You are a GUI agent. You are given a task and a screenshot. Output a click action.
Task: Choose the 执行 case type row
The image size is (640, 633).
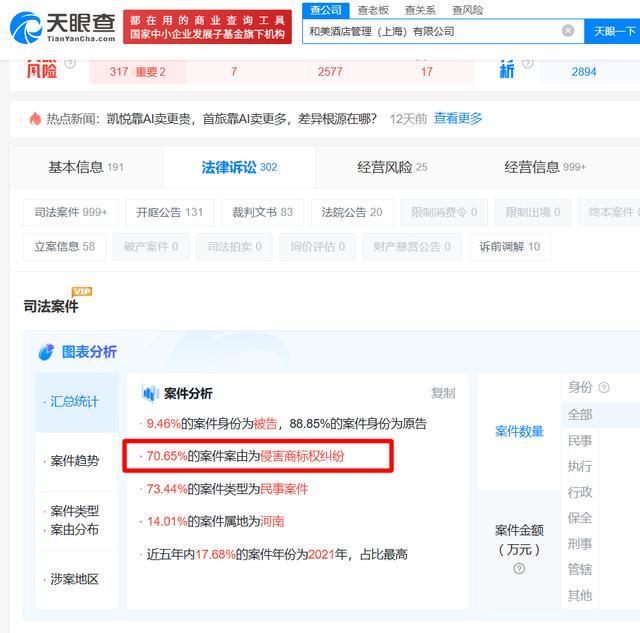580,466
